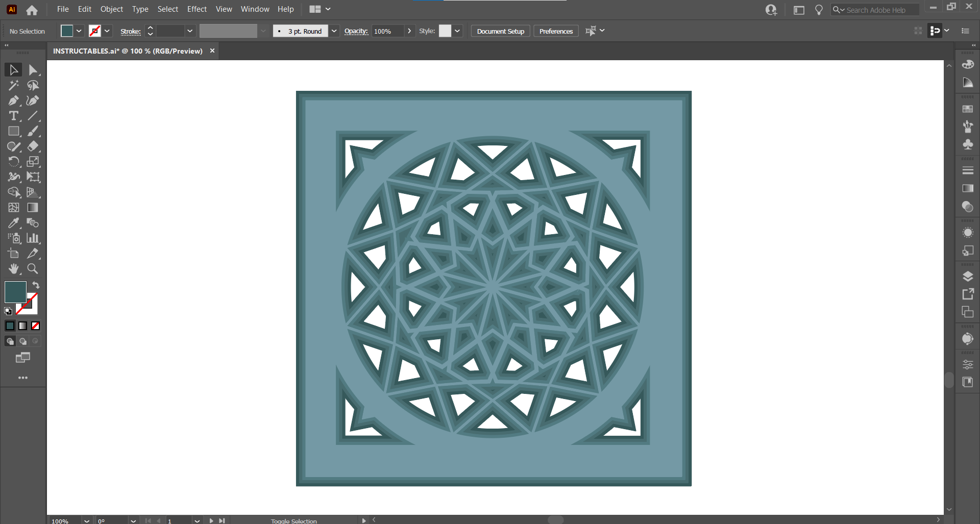
Task: Open the graphic Style dropdown
Action: [x=457, y=31]
